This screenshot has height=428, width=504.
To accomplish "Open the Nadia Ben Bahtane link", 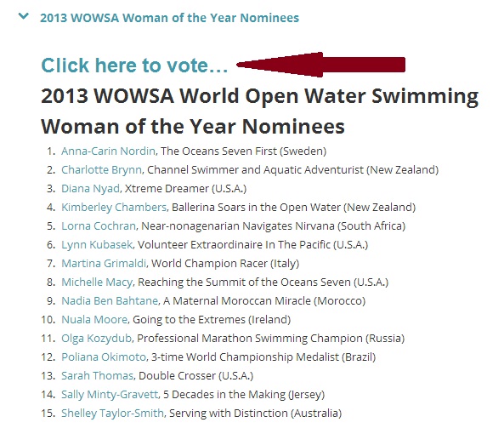I will point(110,300).
